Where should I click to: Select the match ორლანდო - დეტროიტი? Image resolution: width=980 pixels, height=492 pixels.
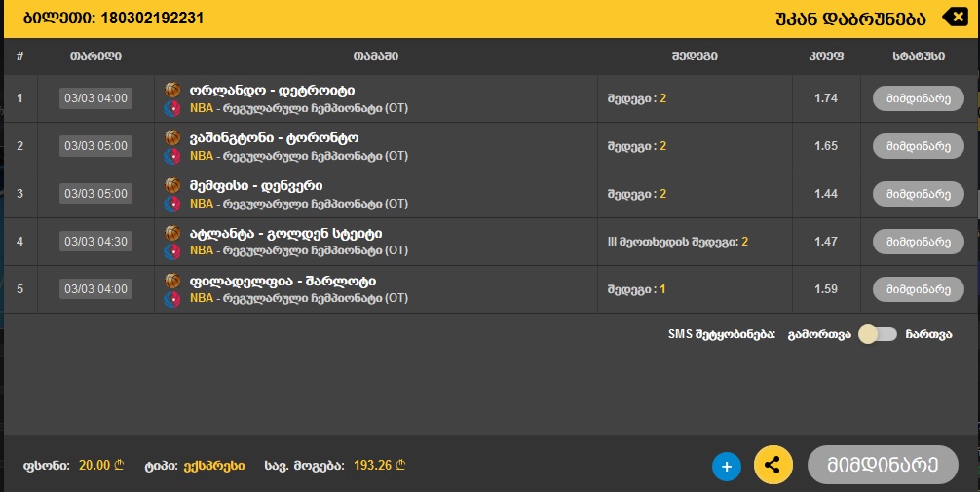click(x=272, y=90)
